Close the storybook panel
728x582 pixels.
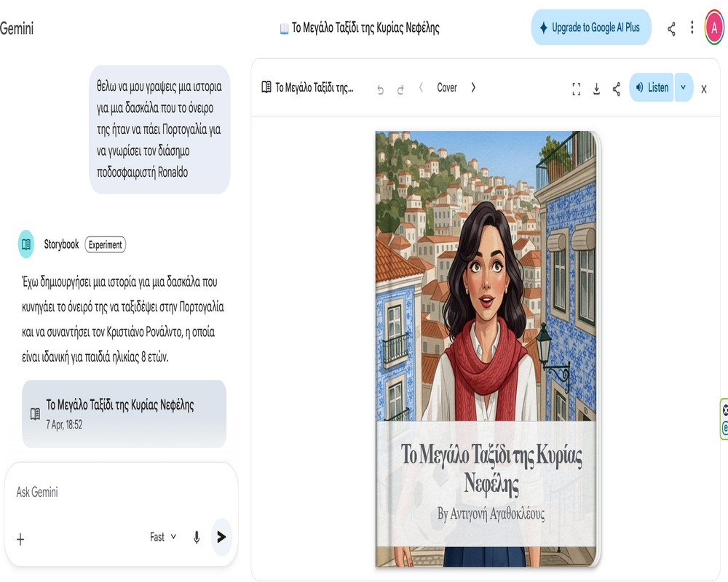tap(704, 89)
